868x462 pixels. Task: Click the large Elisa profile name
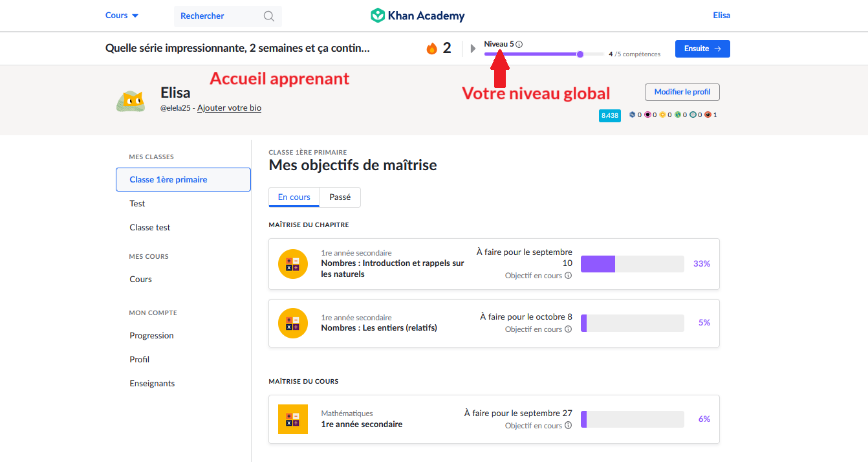[x=175, y=93]
